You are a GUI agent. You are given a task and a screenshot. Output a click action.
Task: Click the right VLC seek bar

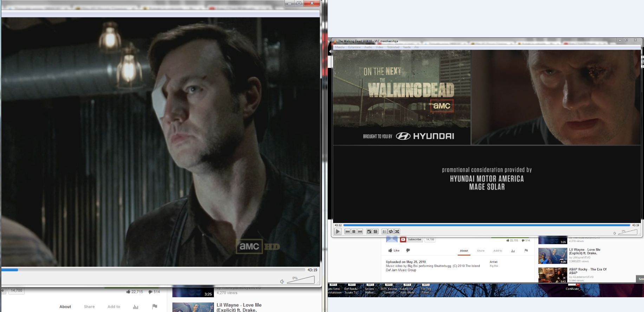coord(487,225)
